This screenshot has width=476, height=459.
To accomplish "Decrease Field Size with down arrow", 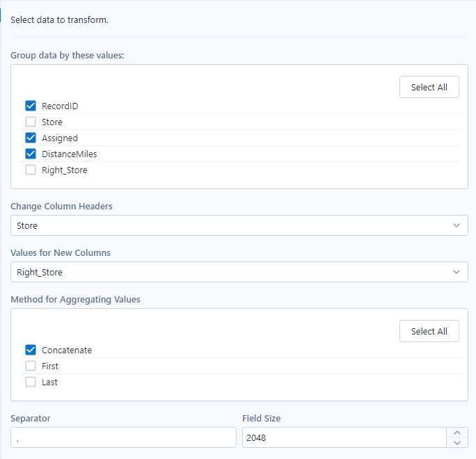I will click(x=457, y=443).
